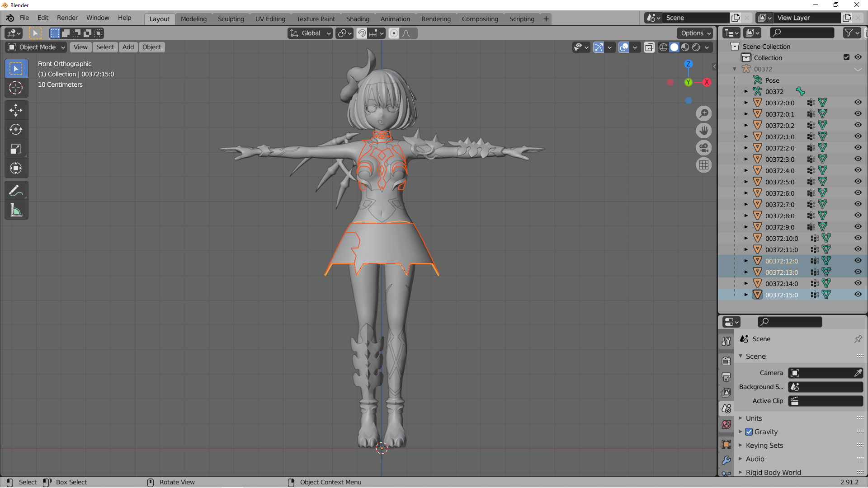Image resolution: width=868 pixels, height=488 pixels.
Task: Open World properties tab icon
Action: (x=726, y=425)
